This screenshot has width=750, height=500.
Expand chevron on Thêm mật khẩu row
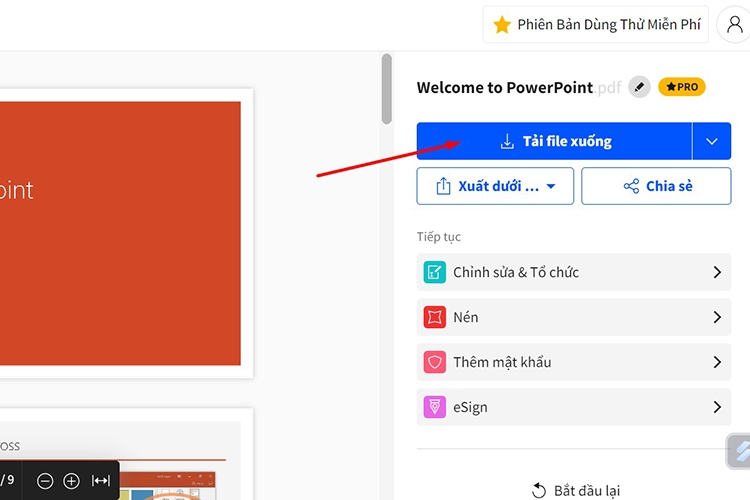click(717, 362)
